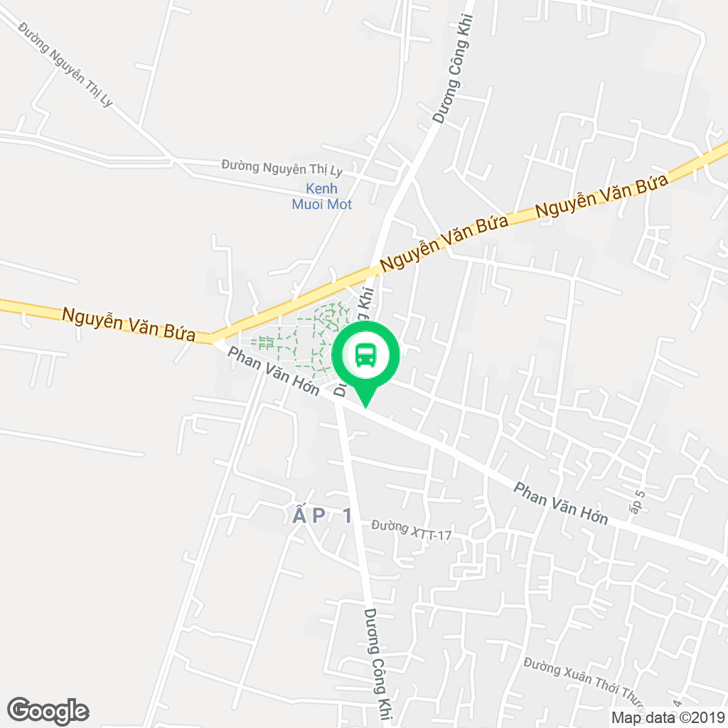Click the bottom Dương Công Khi road label

[377, 664]
